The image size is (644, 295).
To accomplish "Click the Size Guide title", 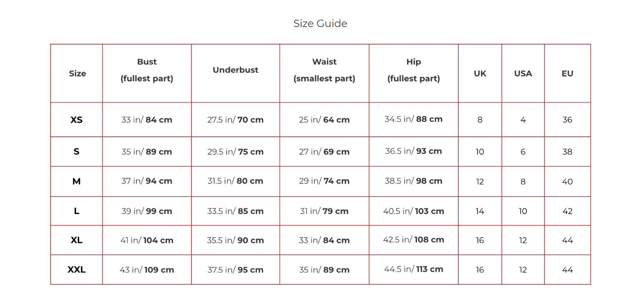I will tap(320, 24).
